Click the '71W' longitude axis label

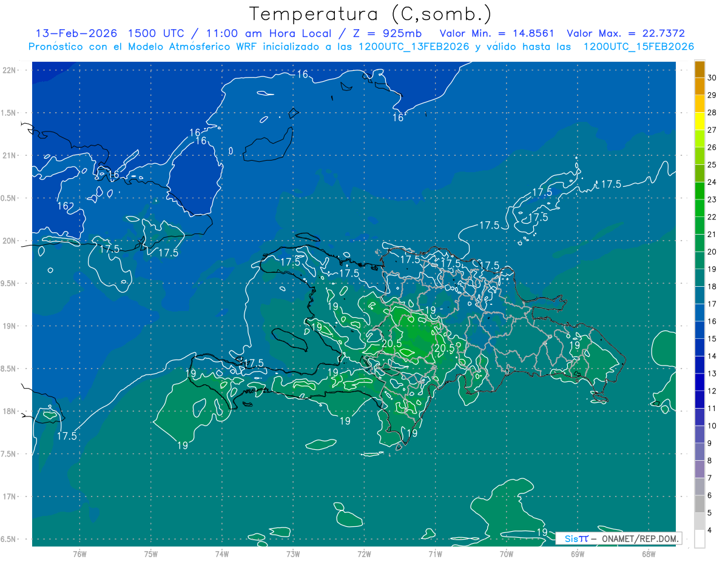coord(435,554)
